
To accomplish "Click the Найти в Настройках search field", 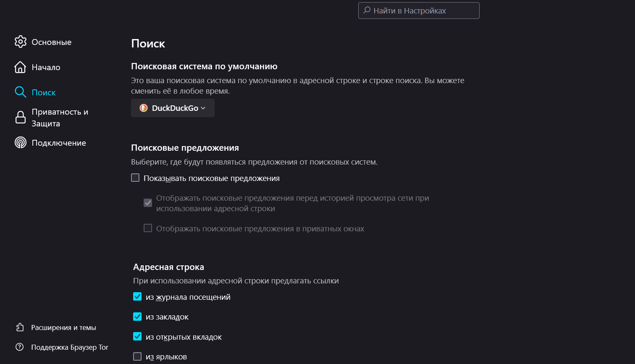I will pos(419,10).
